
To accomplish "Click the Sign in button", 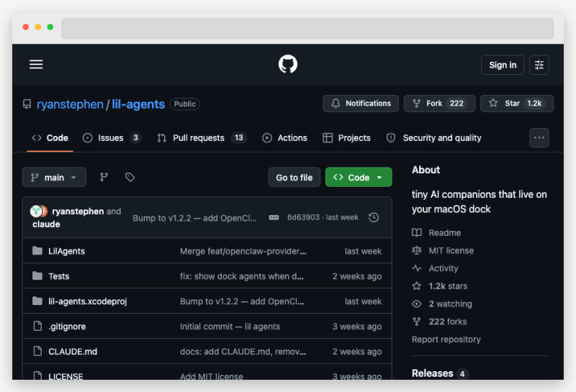I will pyautogui.click(x=503, y=65).
